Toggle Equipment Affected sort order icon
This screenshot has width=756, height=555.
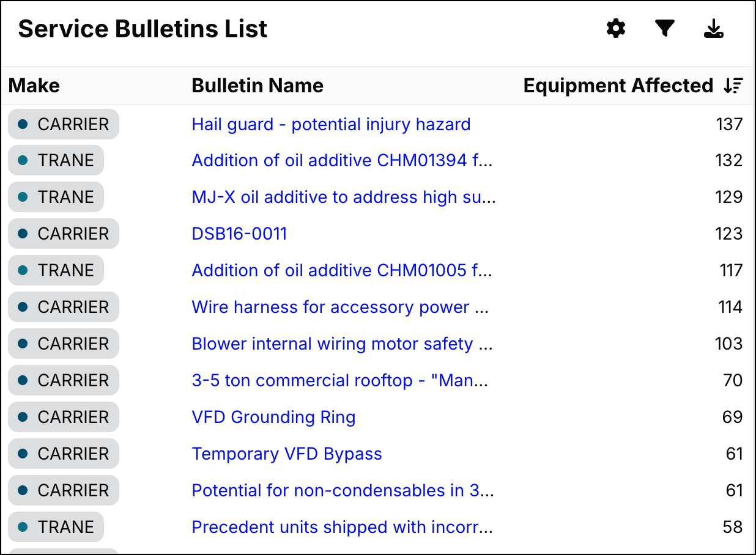point(733,86)
